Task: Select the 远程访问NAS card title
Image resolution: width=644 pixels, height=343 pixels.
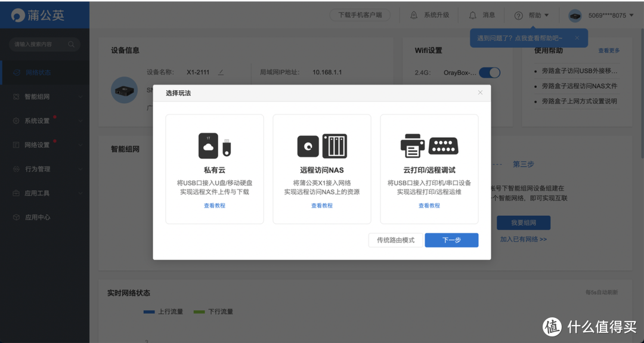Action: [x=322, y=170]
